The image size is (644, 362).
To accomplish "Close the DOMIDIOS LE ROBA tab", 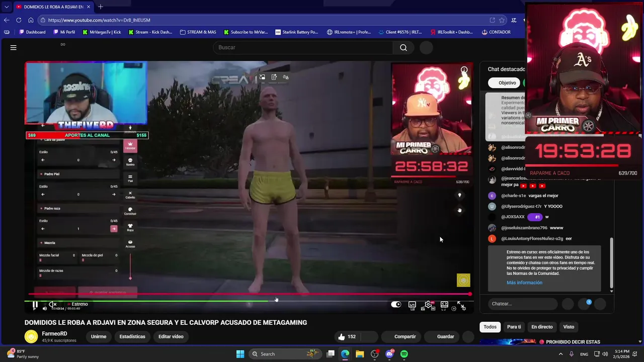I will 89,7.
